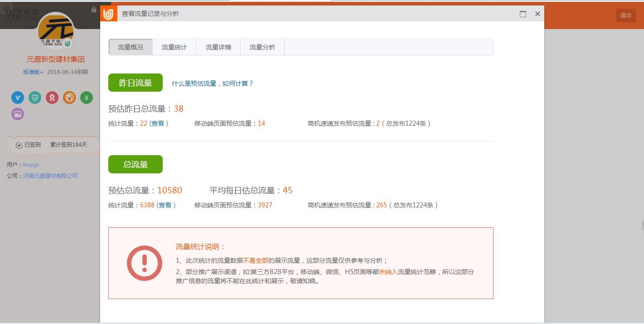Click the red award ribbon badge icon
Image resolution: width=644 pixels, height=324 pixels.
click(x=52, y=97)
